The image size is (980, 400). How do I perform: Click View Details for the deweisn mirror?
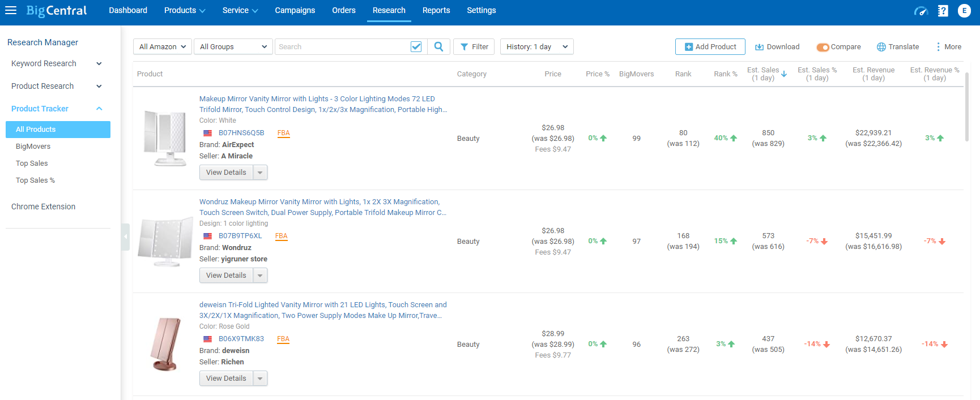[226, 379]
